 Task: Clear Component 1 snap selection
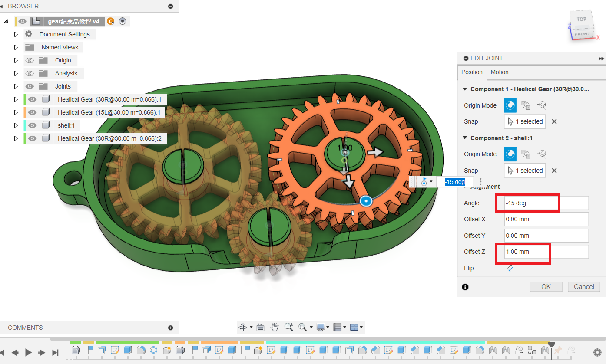tap(554, 122)
